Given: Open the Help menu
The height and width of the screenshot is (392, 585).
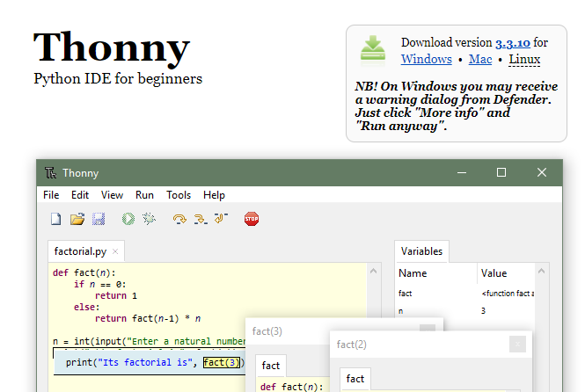Looking at the screenshot, I should [x=214, y=195].
